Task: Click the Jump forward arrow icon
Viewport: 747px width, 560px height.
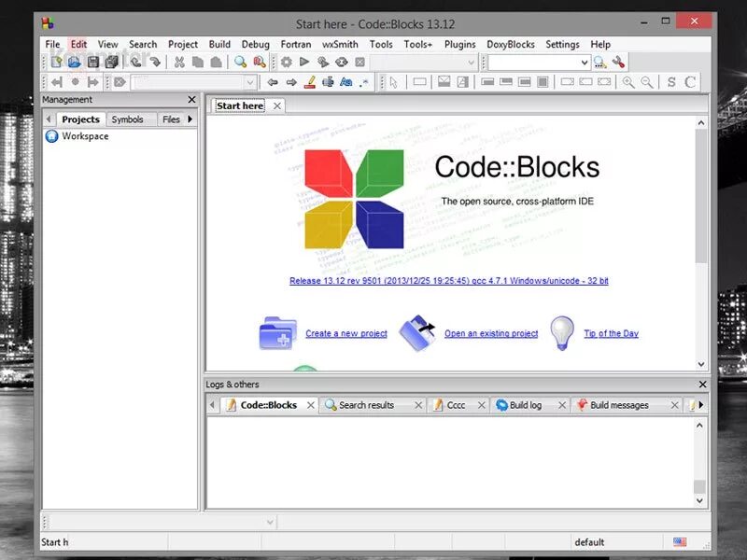Action: point(291,82)
